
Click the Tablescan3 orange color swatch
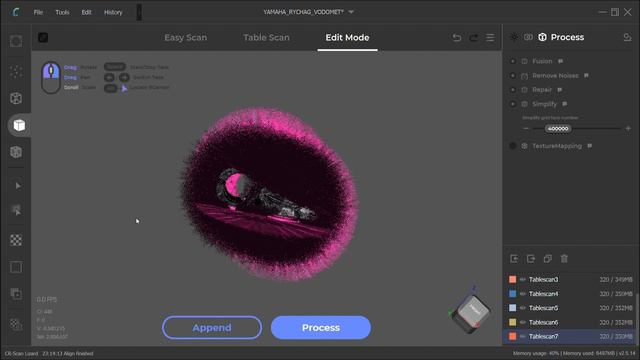[x=513, y=280]
